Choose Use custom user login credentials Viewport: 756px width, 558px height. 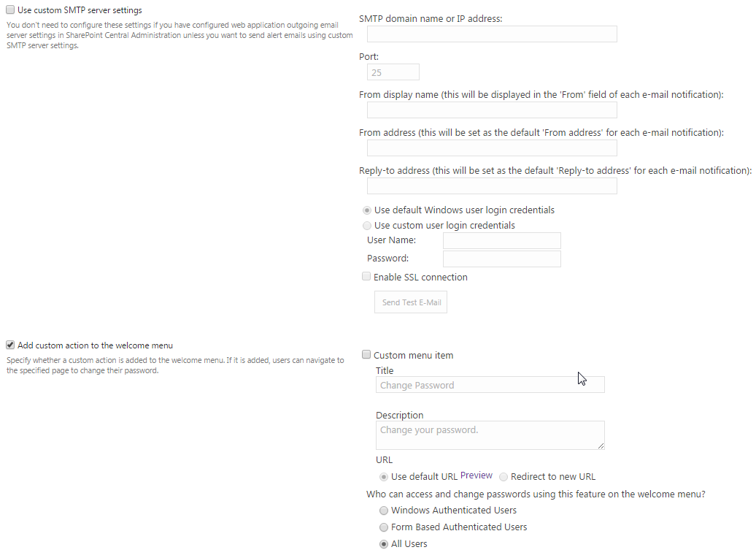tap(367, 226)
